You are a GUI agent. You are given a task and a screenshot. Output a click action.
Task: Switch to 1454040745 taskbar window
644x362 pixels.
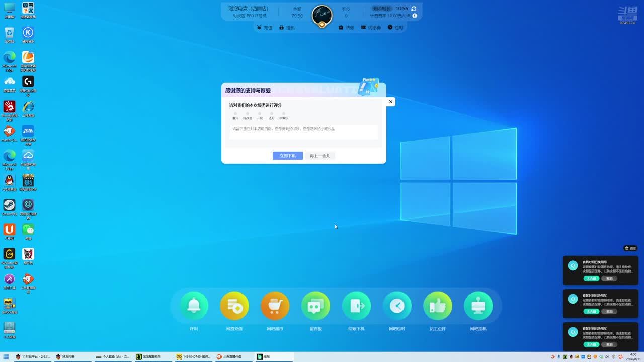click(194, 356)
